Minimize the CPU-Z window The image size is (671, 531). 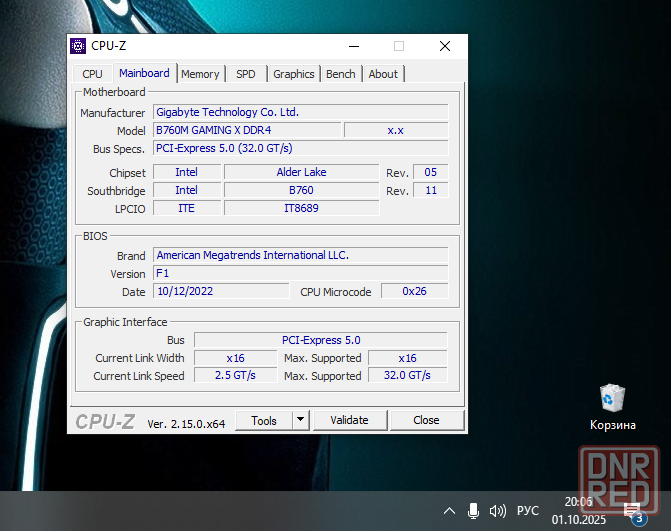(352, 46)
